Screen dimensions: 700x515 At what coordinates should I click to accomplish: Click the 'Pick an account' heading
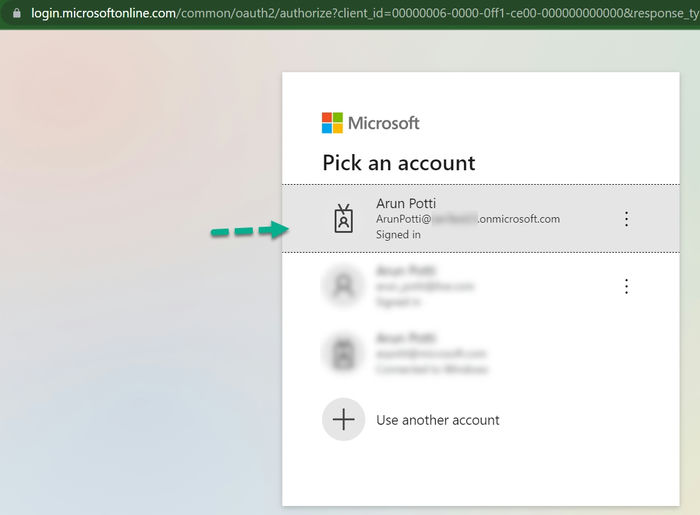point(399,163)
